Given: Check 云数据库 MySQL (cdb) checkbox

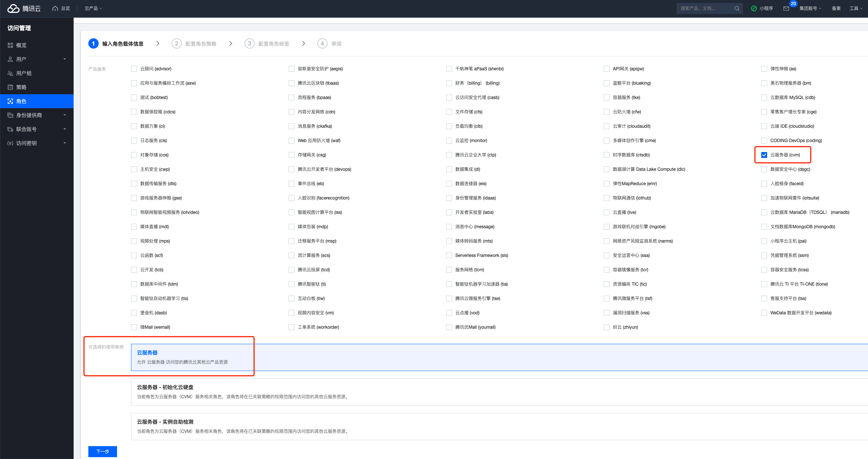Looking at the screenshot, I should click(x=764, y=98).
